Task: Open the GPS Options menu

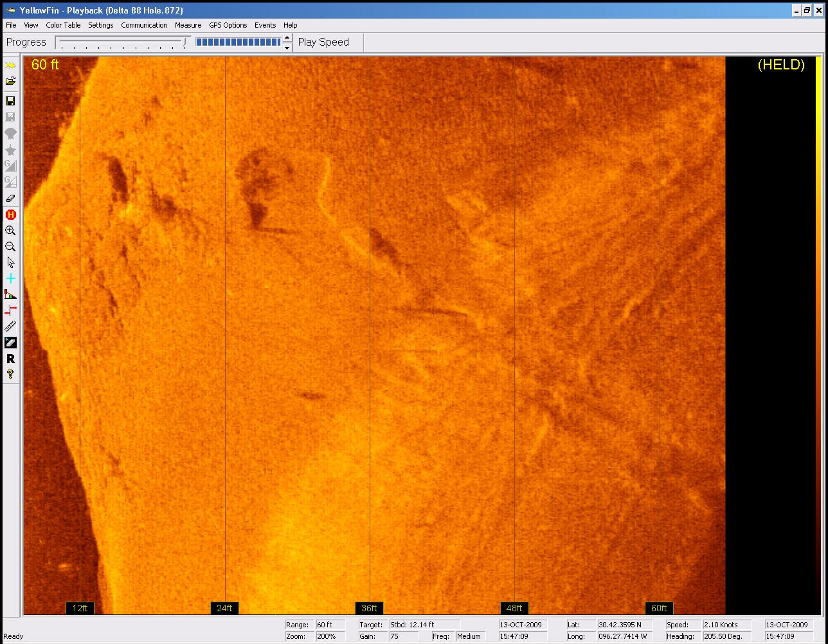Action: tap(228, 25)
